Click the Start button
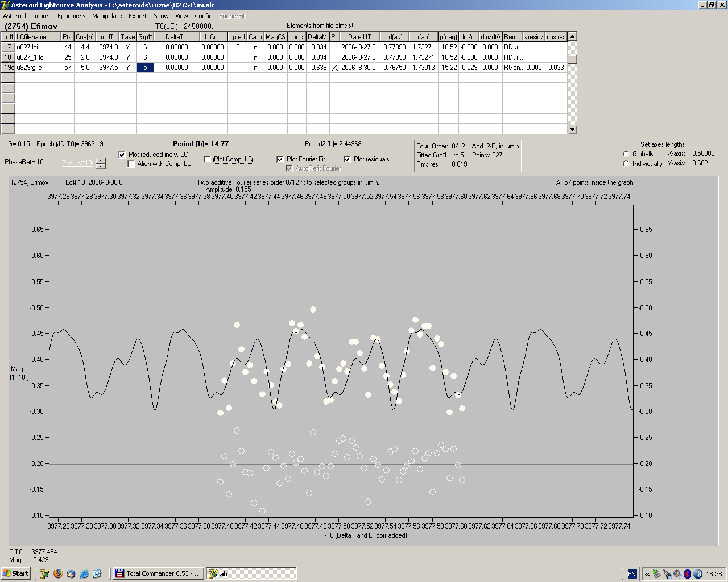 tap(16, 573)
